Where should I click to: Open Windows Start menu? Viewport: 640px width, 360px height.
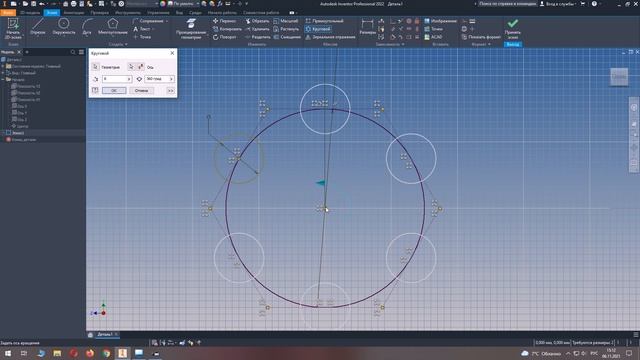coord(8,353)
